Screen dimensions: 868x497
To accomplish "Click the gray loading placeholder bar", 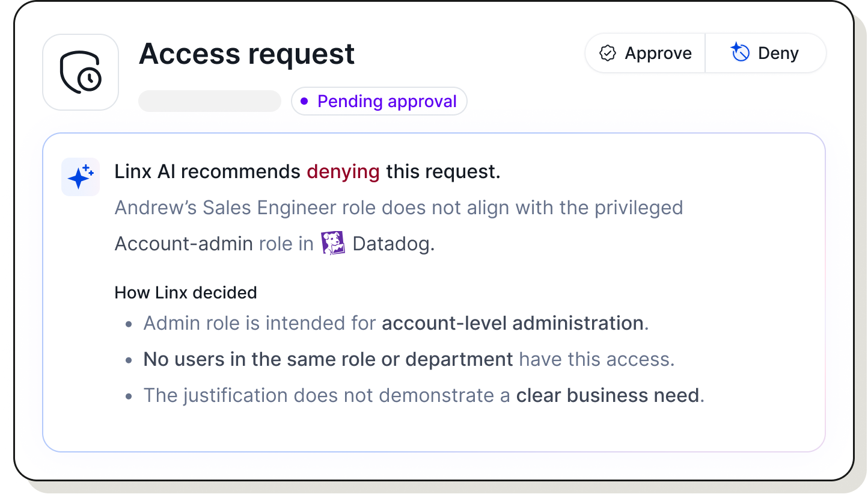I will click(x=209, y=101).
